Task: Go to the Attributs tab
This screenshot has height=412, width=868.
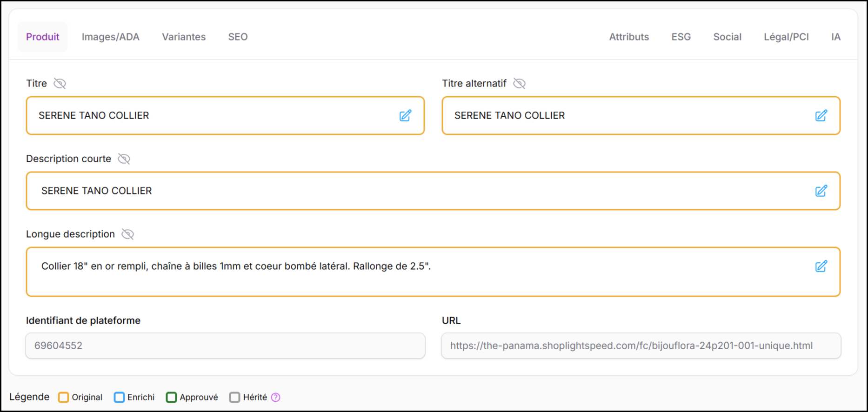Action: click(x=629, y=37)
